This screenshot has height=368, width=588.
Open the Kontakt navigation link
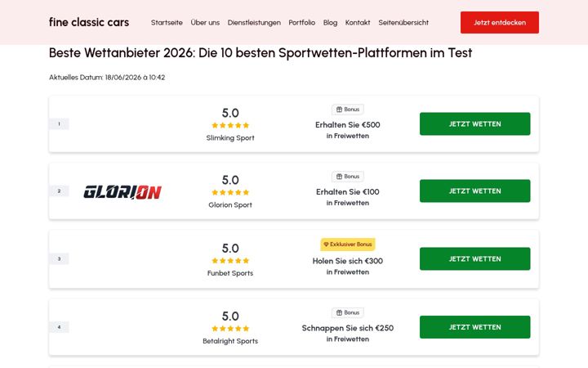[358, 23]
